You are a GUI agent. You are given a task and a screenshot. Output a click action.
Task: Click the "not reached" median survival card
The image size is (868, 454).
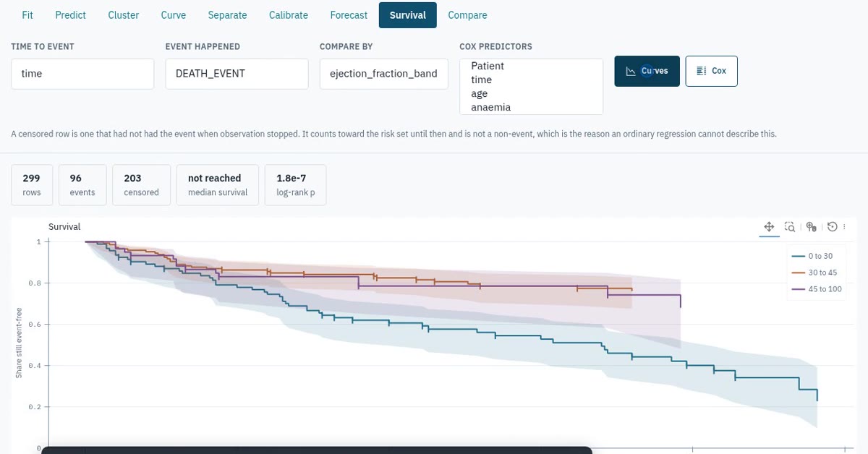218,185
